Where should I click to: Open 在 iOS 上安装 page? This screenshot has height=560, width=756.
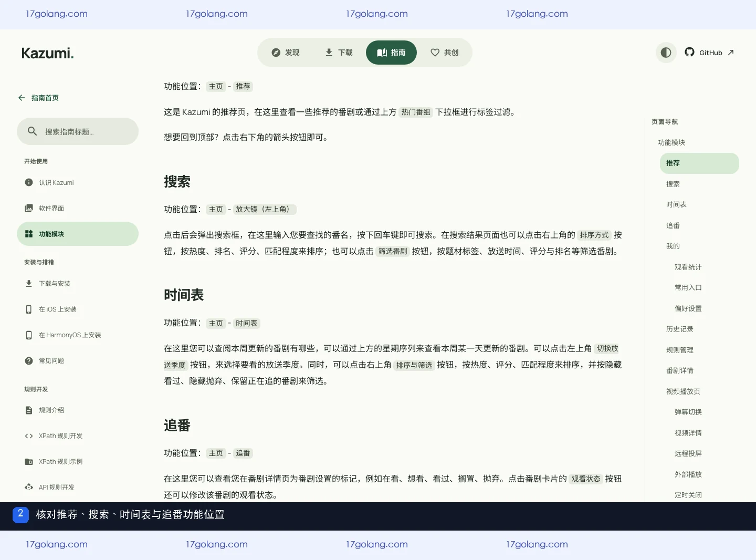(x=78, y=309)
